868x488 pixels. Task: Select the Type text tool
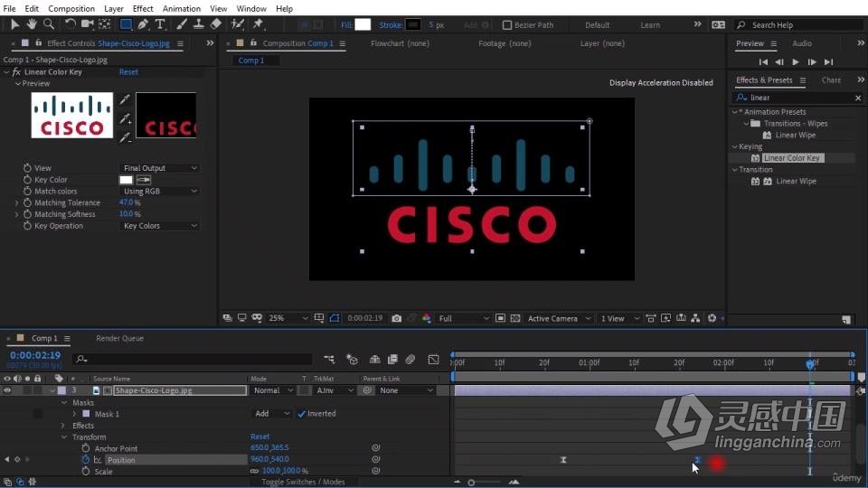(161, 23)
